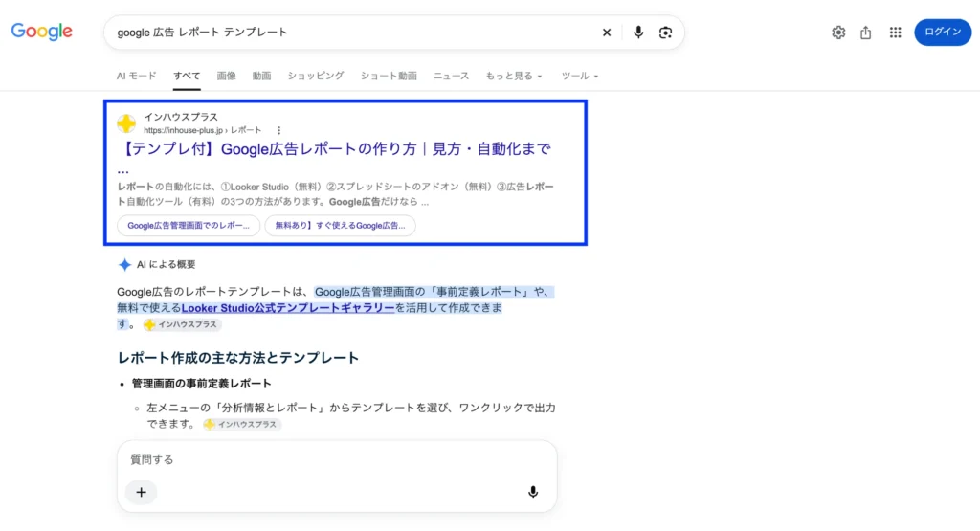Click the AI による概要 sparkle icon

[x=125, y=265]
